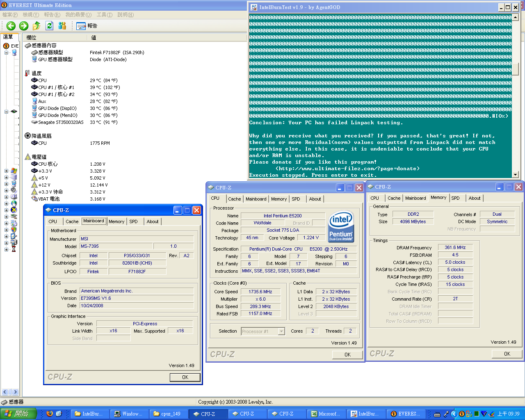Open the cpuz_149 folder taskbar button
This screenshot has height=420, width=525.
(x=169, y=414)
